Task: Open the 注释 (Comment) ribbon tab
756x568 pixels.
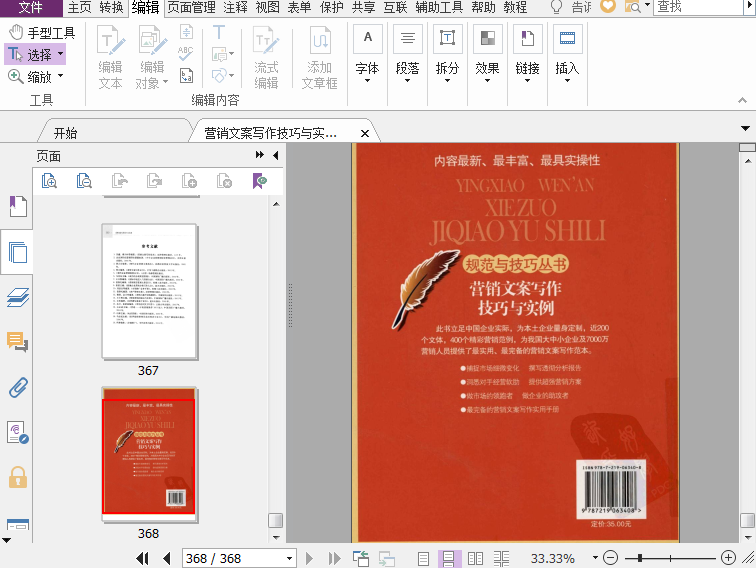Action: 235,8
